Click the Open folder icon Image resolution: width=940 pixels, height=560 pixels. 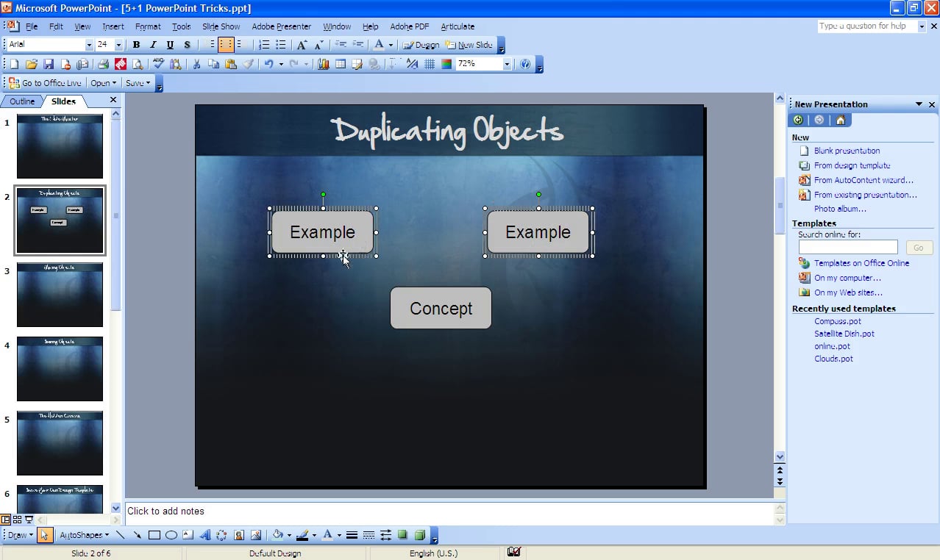(31, 65)
